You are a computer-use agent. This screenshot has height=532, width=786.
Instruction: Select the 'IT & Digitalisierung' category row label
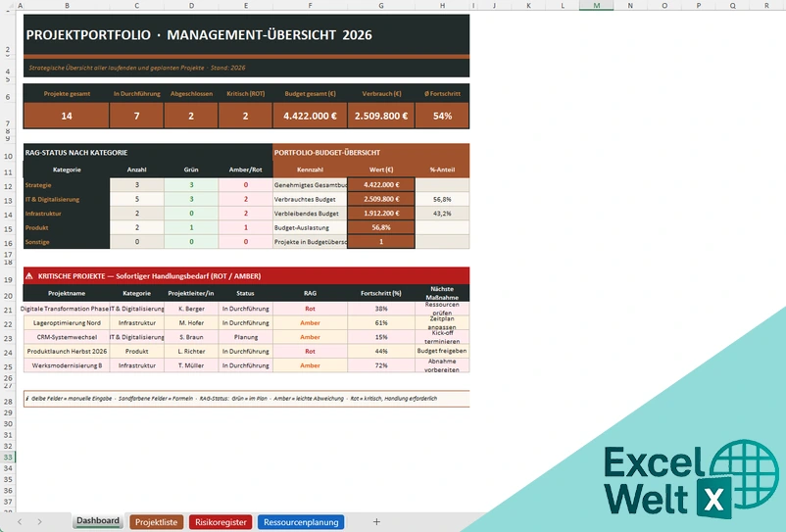tap(67, 199)
